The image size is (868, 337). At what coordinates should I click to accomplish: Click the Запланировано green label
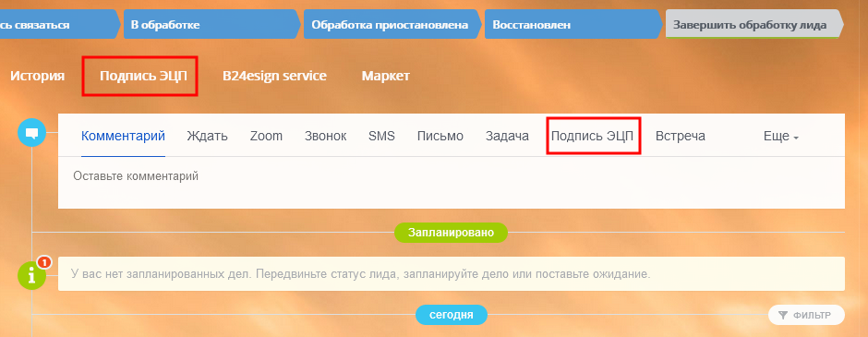(x=451, y=233)
